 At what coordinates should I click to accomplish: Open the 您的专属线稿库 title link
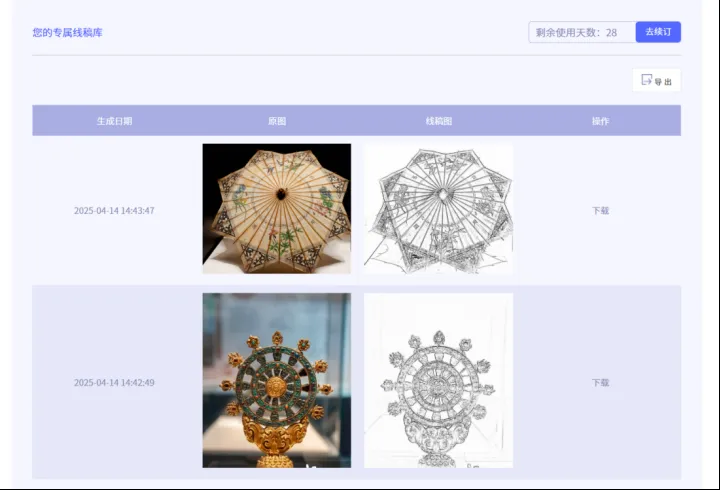[x=68, y=33]
